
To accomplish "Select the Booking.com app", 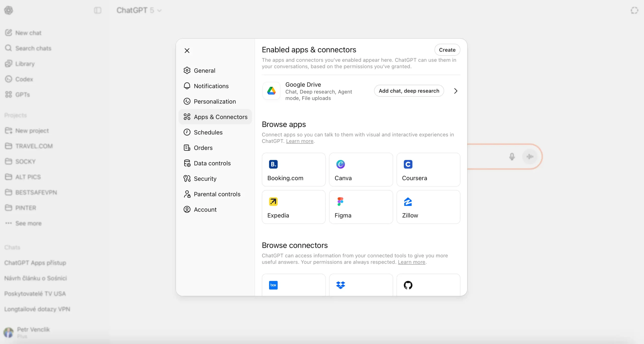I will pos(293,169).
